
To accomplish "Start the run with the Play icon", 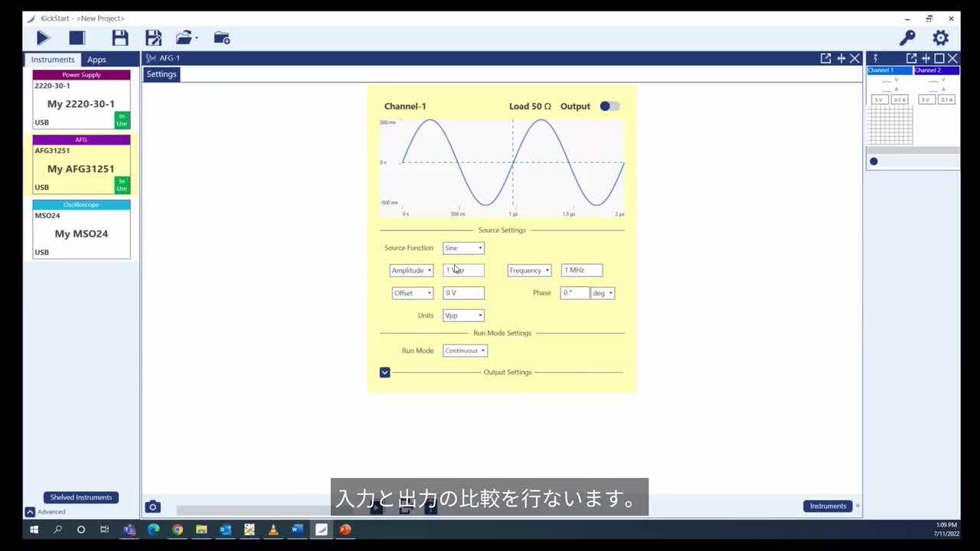I will coord(43,37).
